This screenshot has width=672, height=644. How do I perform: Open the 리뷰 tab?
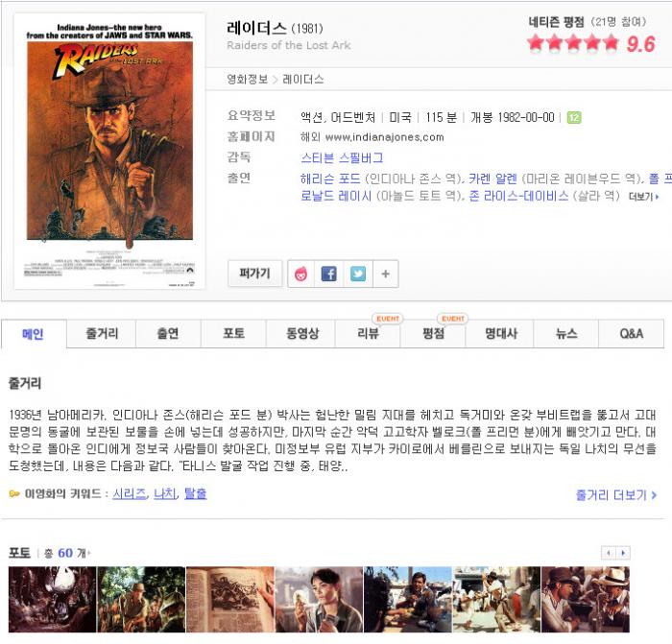coord(368,333)
